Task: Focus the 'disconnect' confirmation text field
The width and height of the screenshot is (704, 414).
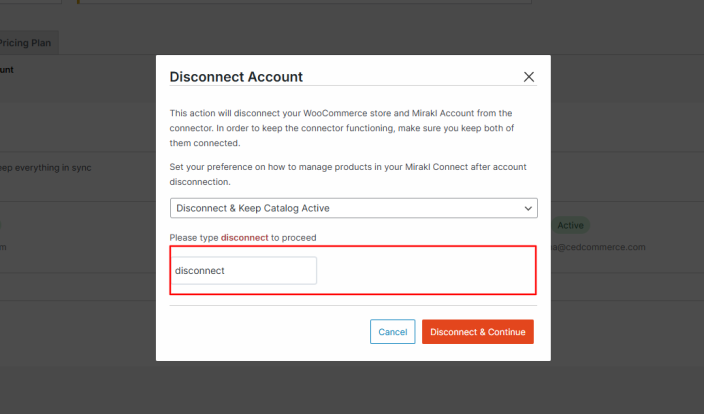Action: (243, 271)
